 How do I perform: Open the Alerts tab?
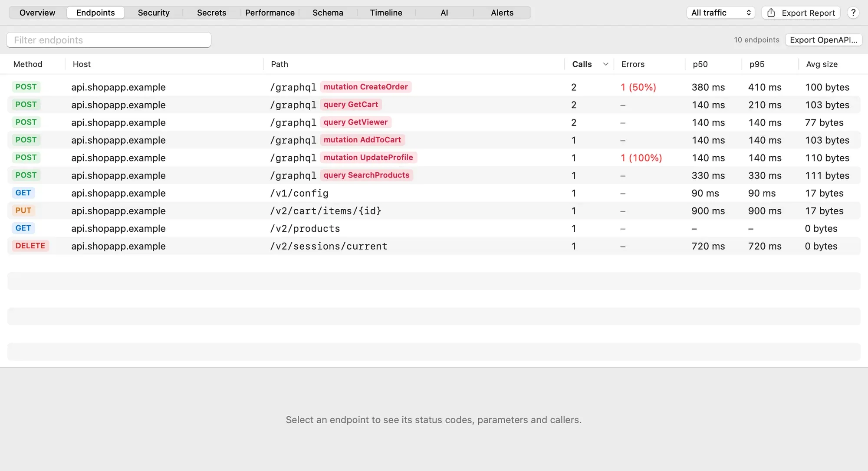click(502, 13)
